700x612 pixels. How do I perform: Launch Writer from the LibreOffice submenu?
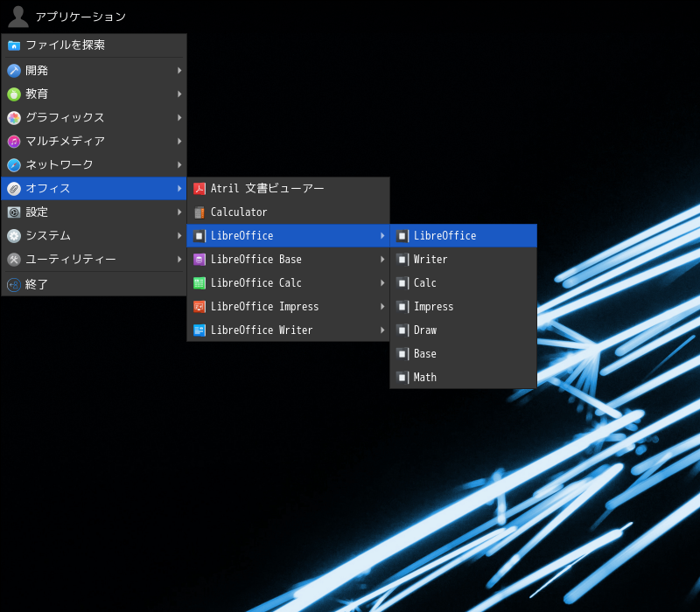click(464, 260)
